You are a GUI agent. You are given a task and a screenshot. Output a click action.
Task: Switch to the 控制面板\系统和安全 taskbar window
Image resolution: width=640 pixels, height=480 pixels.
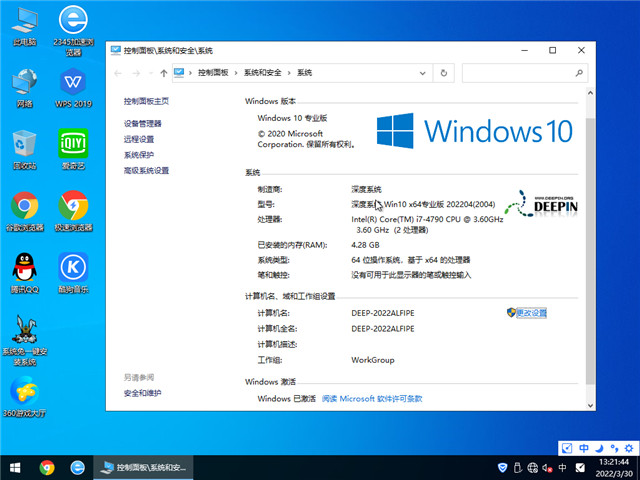point(144,467)
